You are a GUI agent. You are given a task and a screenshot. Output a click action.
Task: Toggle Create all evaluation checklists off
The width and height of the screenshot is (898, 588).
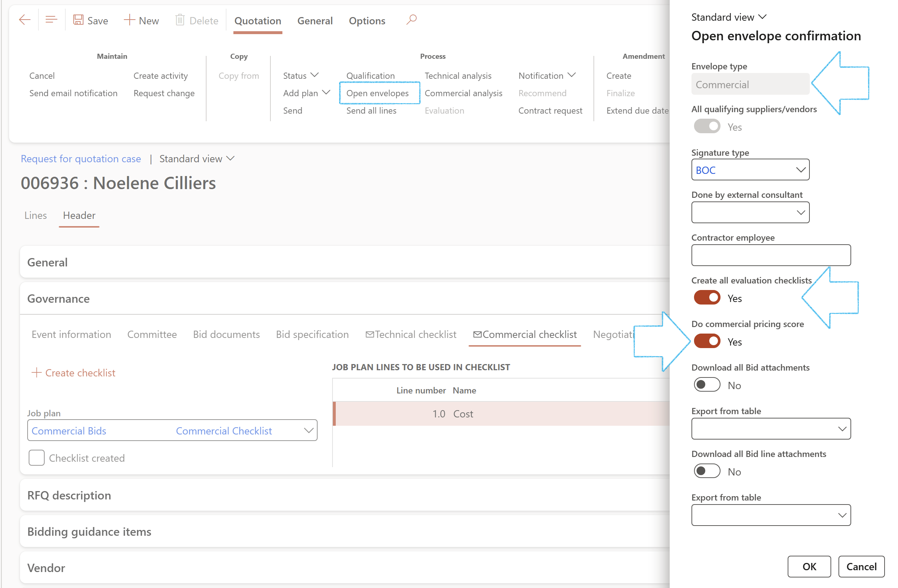(707, 298)
